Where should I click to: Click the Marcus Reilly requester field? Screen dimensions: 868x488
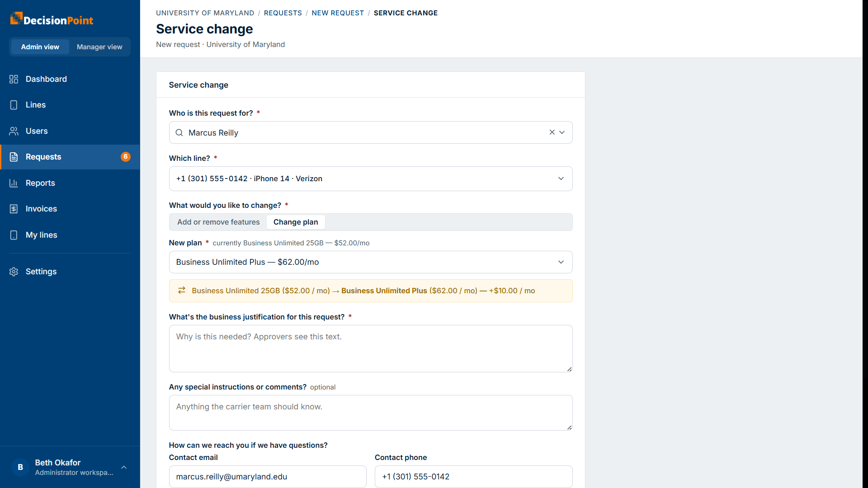pos(371,132)
